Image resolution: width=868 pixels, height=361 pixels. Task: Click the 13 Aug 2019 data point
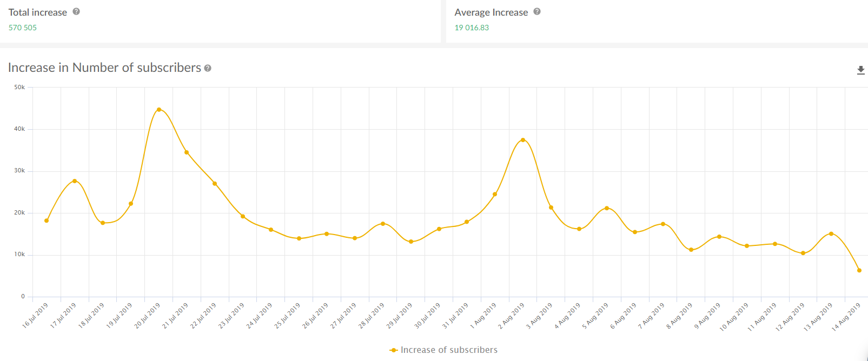[831, 233]
